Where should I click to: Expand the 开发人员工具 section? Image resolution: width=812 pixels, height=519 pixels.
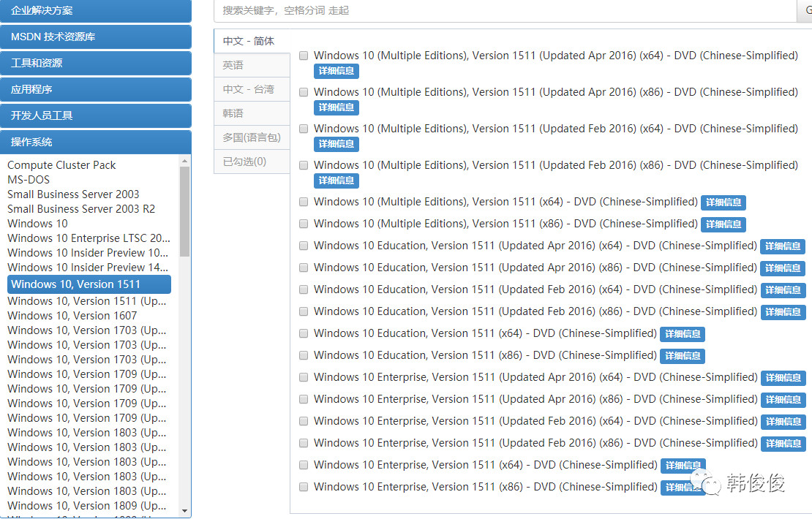point(96,116)
